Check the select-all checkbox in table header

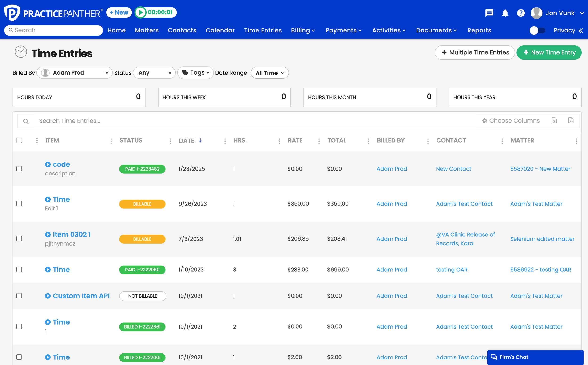tap(19, 140)
